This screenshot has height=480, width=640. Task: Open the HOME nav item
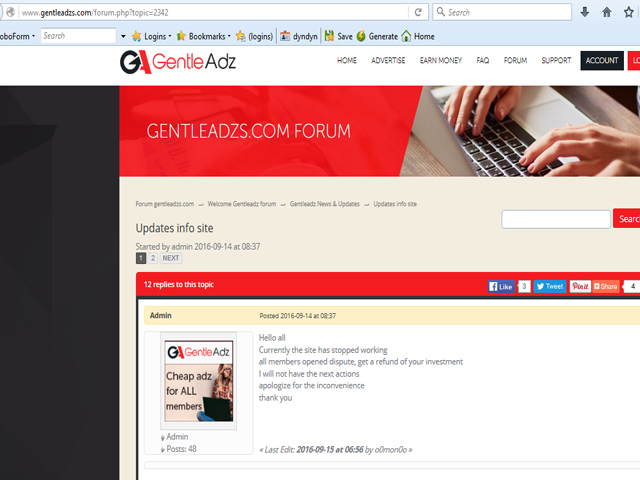tap(347, 60)
